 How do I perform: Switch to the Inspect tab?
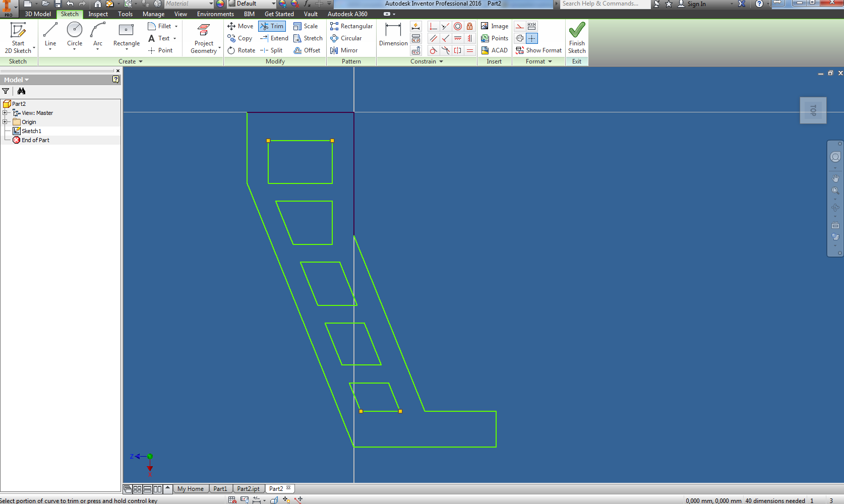tap(98, 14)
